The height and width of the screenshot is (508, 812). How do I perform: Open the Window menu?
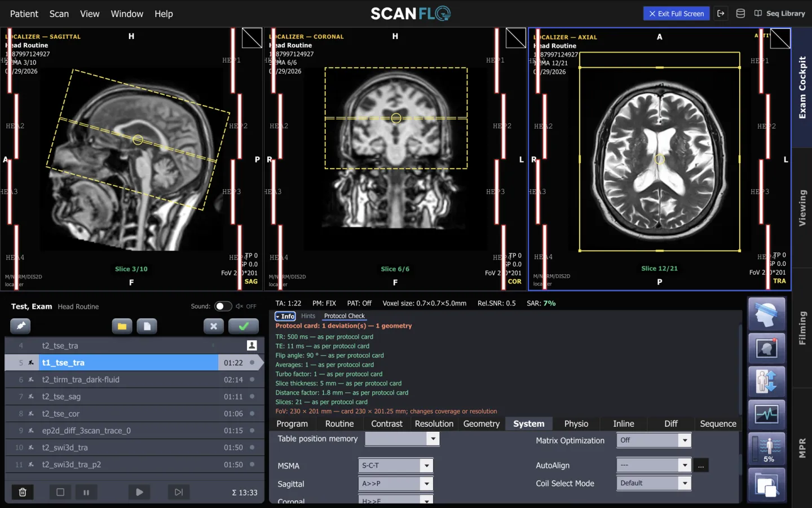127,14
